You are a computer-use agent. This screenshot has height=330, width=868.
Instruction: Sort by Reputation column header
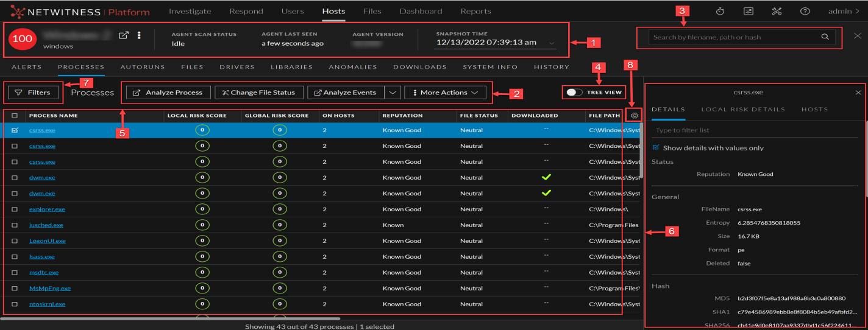(x=402, y=115)
